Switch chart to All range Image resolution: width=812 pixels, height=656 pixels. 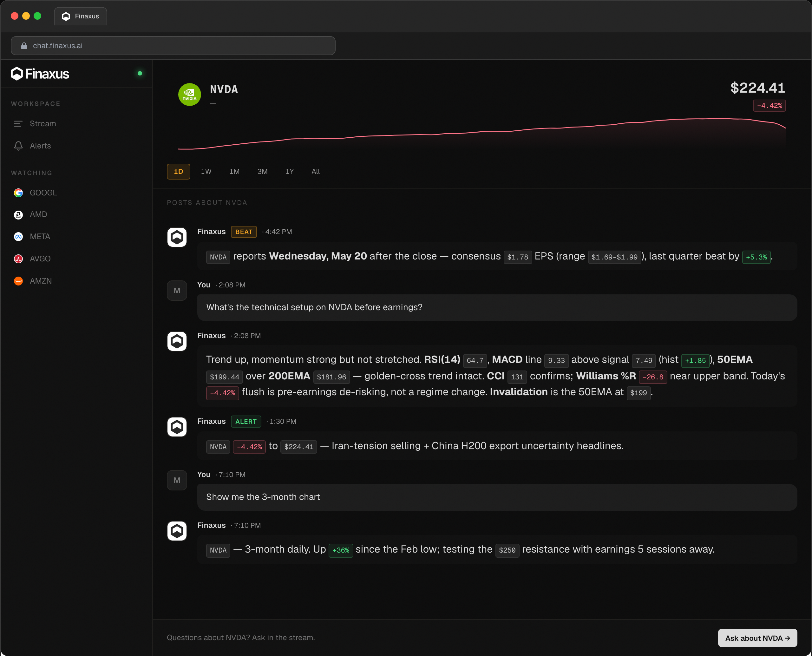tap(316, 172)
